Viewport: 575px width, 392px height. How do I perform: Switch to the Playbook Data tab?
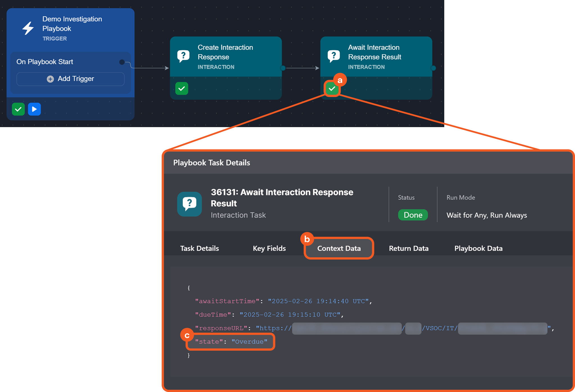point(478,248)
